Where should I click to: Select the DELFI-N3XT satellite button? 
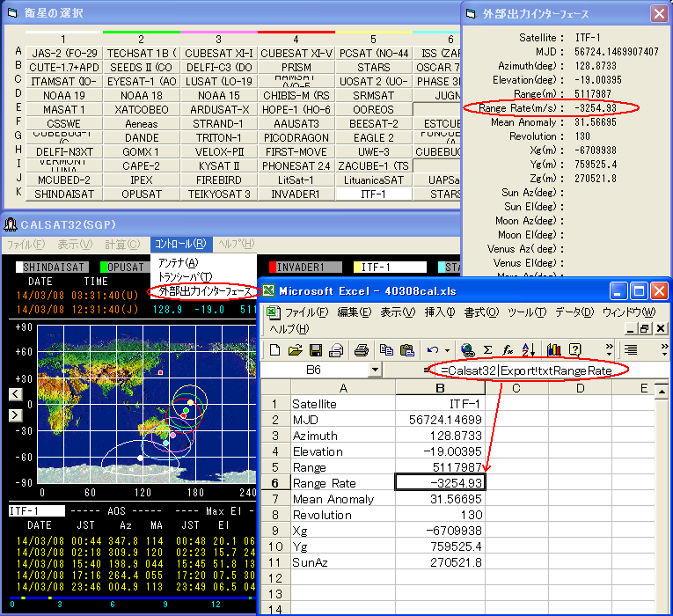[x=64, y=152]
